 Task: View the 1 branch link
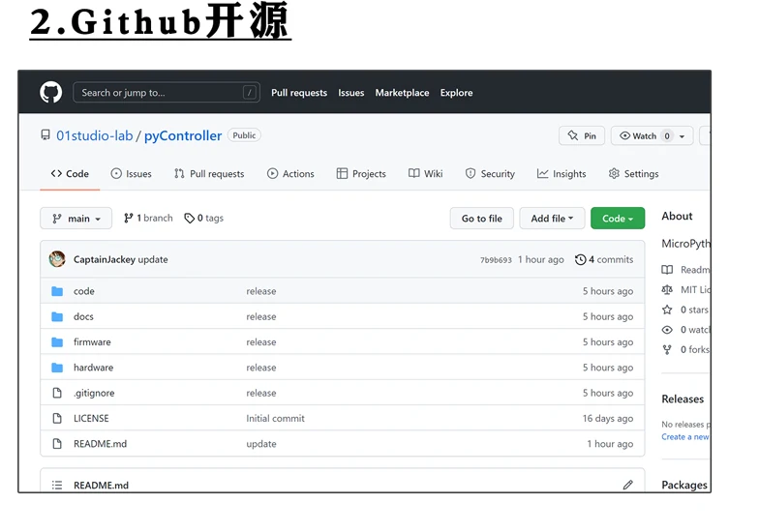(x=148, y=219)
